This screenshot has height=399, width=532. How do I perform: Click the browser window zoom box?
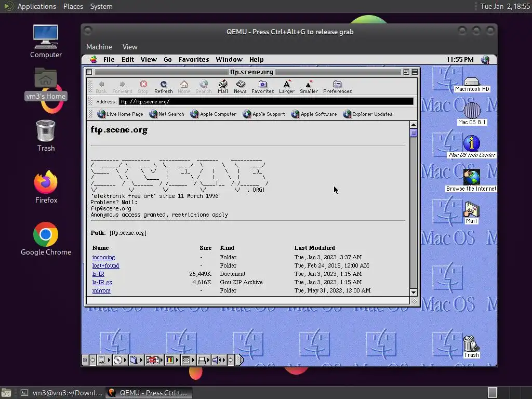pyautogui.click(x=406, y=72)
